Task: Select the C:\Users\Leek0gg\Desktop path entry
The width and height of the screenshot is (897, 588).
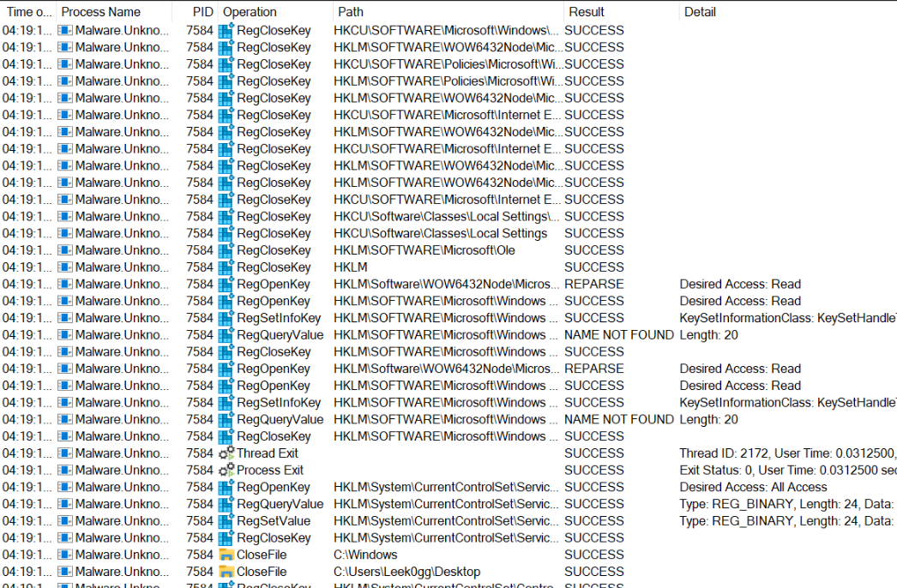Action: (406, 572)
